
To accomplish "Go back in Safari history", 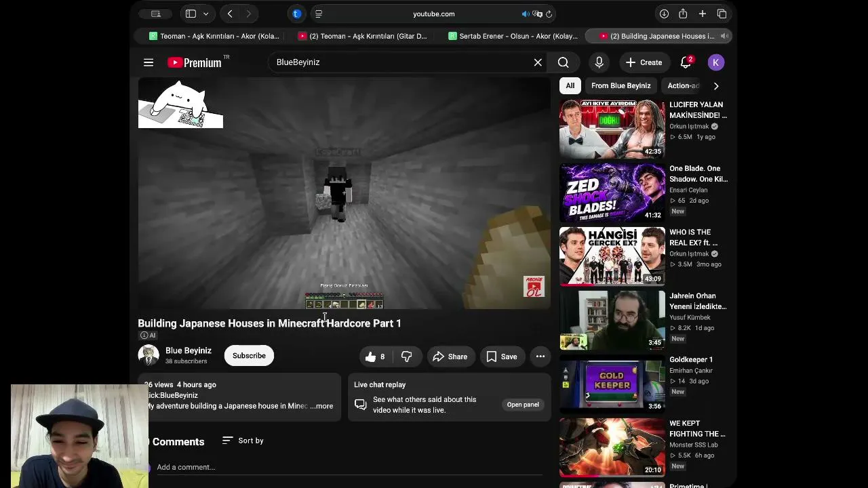I will [x=230, y=14].
